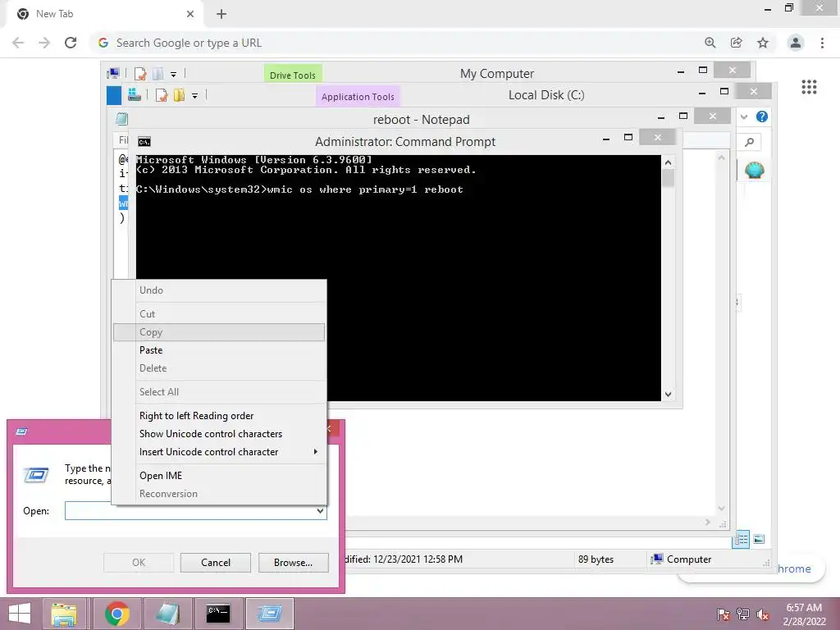Close the New Tab tab
The height and width of the screenshot is (630, 840).
190,14
